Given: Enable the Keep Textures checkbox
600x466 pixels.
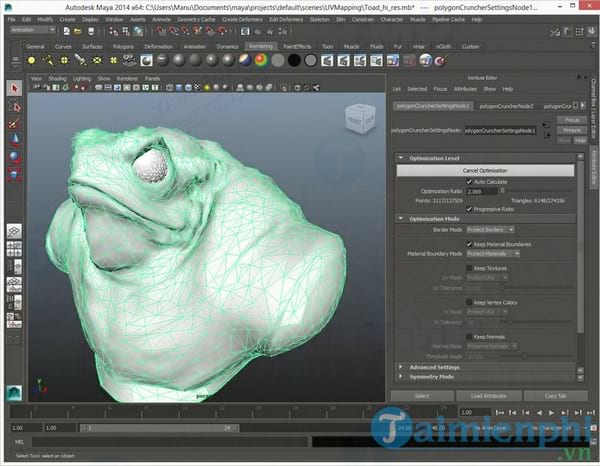Looking at the screenshot, I should [470, 268].
